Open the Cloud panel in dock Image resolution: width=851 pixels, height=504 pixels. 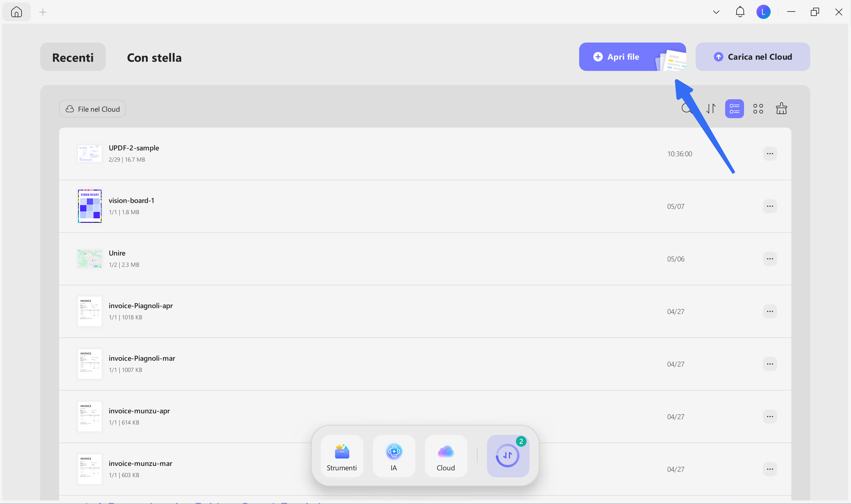[x=446, y=456]
